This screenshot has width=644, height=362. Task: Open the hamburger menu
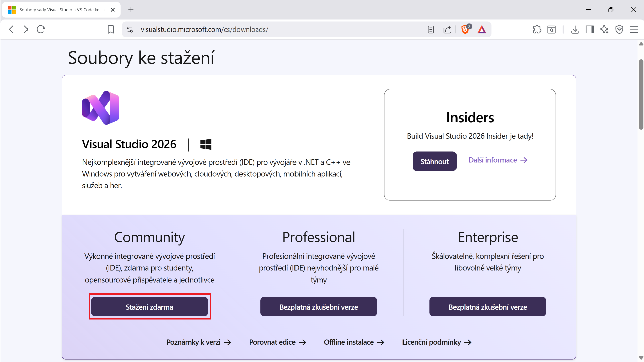coord(634,29)
